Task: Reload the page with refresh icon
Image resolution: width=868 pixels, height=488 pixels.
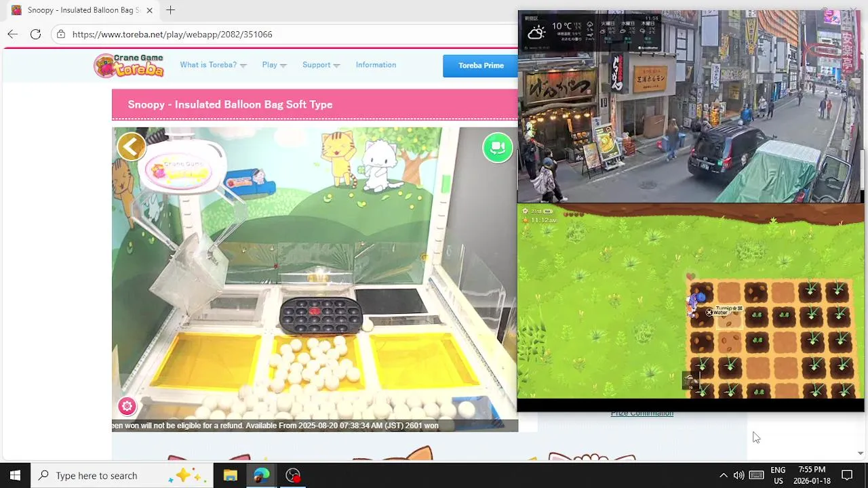Action: pyautogui.click(x=35, y=34)
